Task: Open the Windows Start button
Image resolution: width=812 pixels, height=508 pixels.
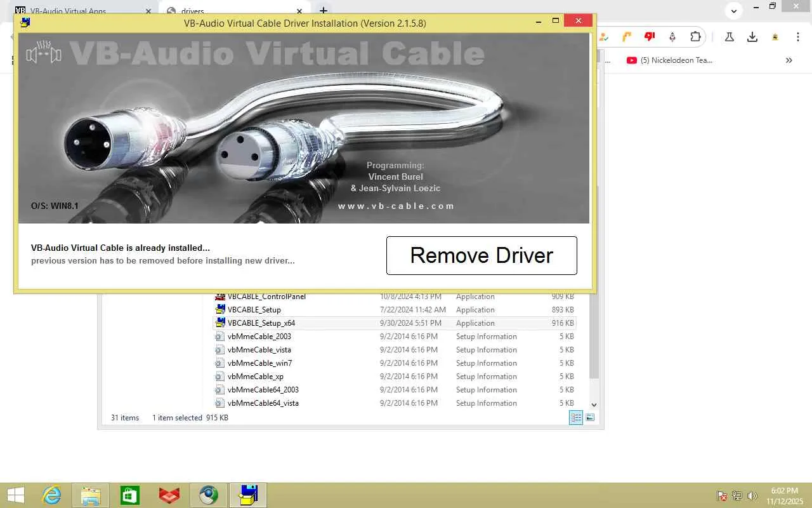Action: point(15,495)
